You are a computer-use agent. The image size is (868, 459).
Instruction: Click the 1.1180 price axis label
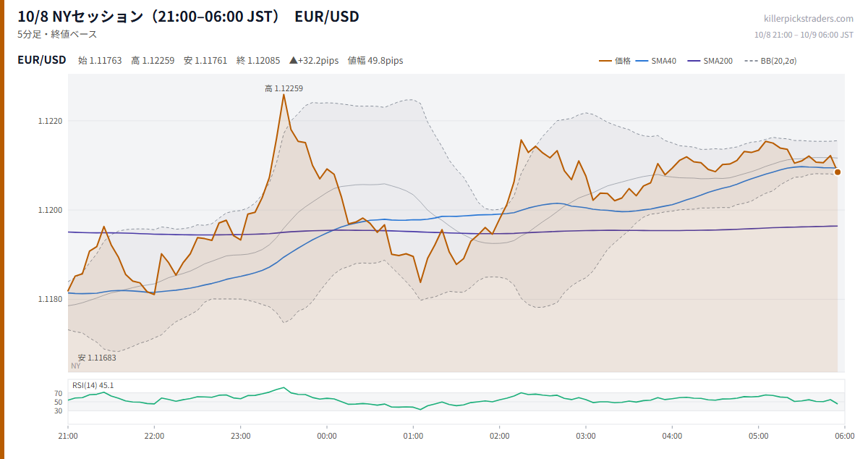(x=51, y=299)
